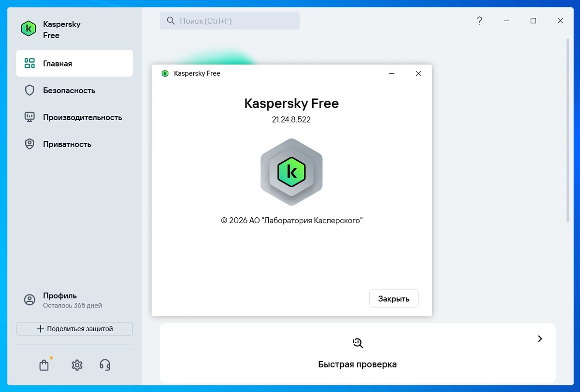Screen dimensions: 580x392
Task: Click the privacy shield icon next to Приватность
Action: 29,144
